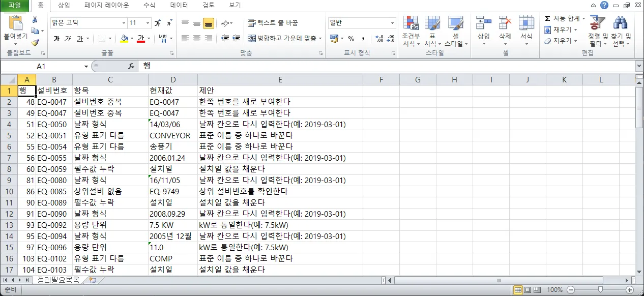Minimize the ribbon with the caret icon
This screenshot has height=296, width=644.
594,5
